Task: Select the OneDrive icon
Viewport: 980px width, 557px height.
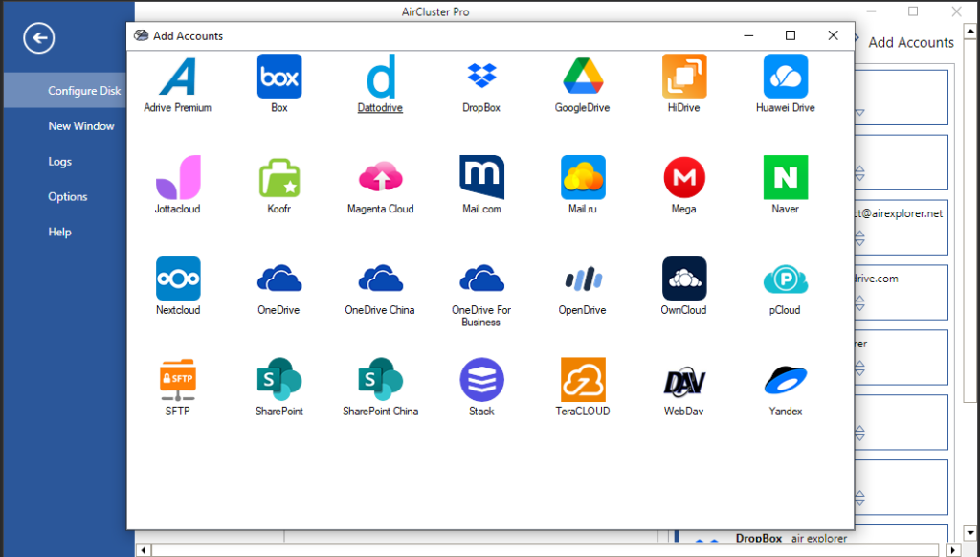Action: [x=279, y=278]
